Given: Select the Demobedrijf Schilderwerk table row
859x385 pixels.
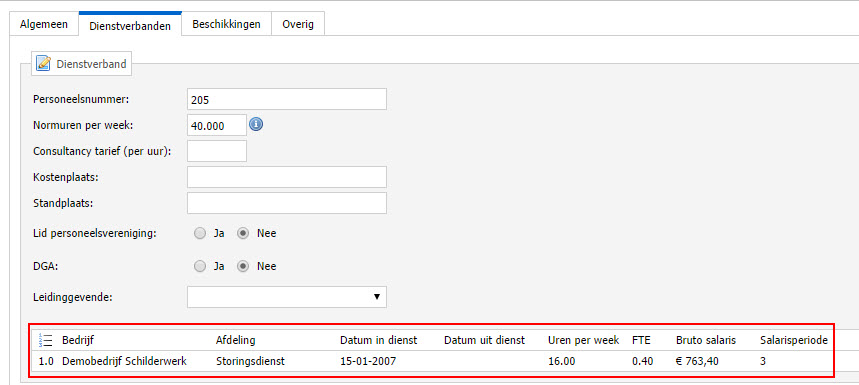Looking at the screenshot, I should pyautogui.click(x=433, y=361).
